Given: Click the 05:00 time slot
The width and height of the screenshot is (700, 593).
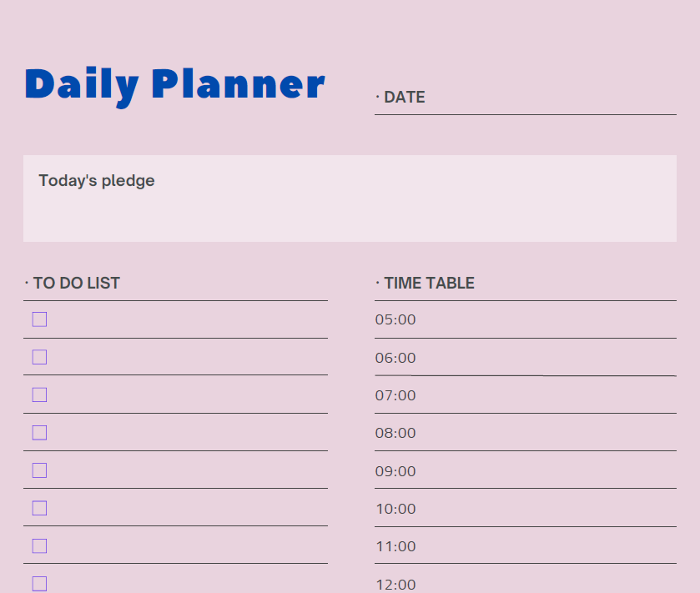Looking at the screenshot, I should point(525,319).
